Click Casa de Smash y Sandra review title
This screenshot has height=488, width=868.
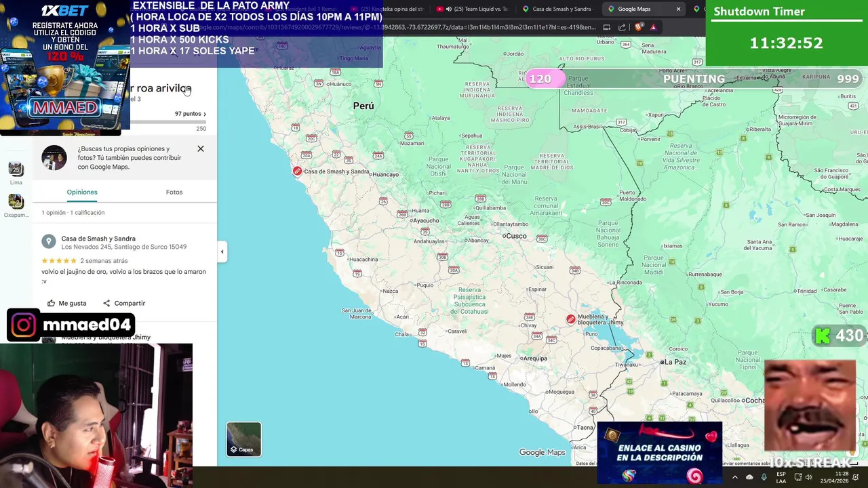(x=98, y=239)
